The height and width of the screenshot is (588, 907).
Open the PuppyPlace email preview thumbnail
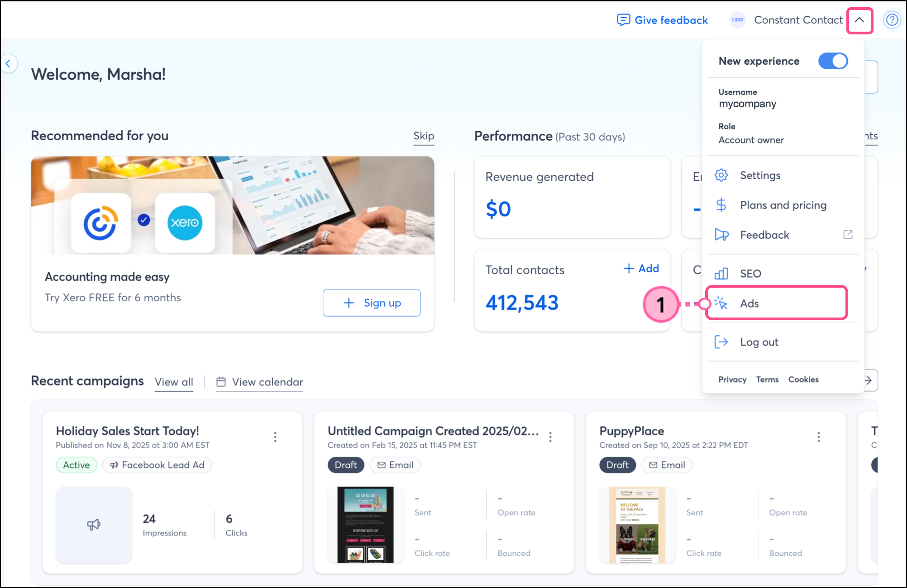(x=637, y=525)
